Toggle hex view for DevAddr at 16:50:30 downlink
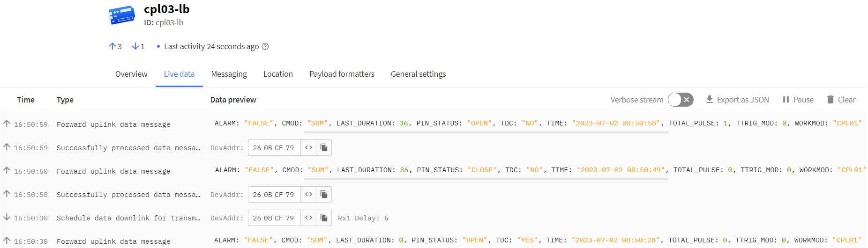868x248 pixels. pyautogui.click(x=308, y=218)
